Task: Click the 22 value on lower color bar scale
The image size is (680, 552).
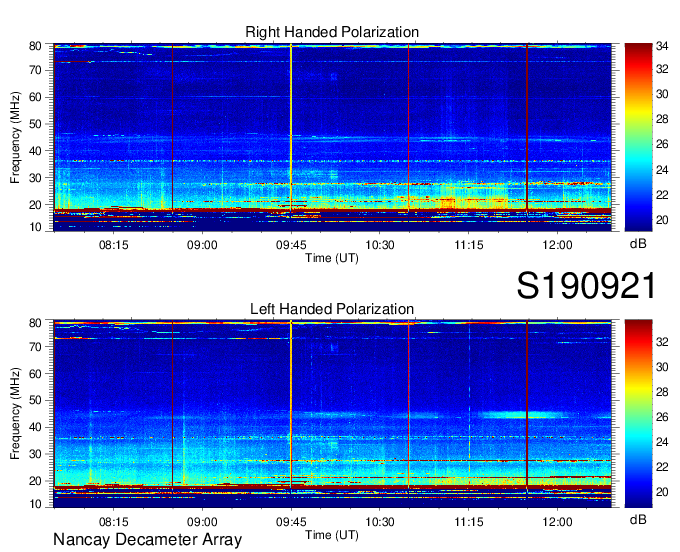Action: [x=662, y=467]
